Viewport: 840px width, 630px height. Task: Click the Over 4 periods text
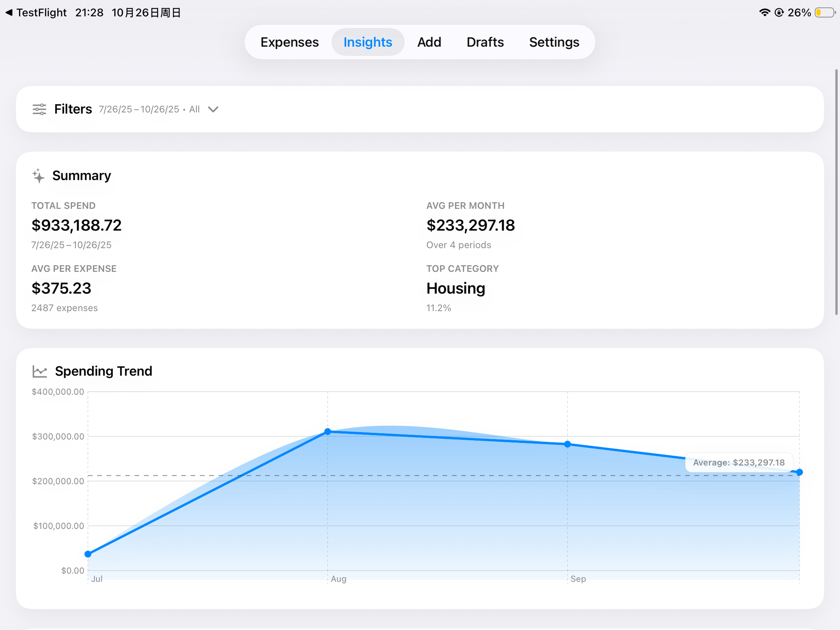point(459,245)
